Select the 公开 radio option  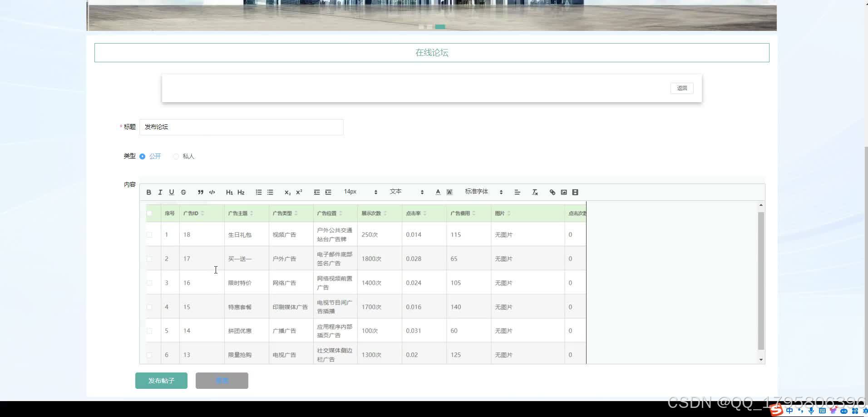coord(143,156)
